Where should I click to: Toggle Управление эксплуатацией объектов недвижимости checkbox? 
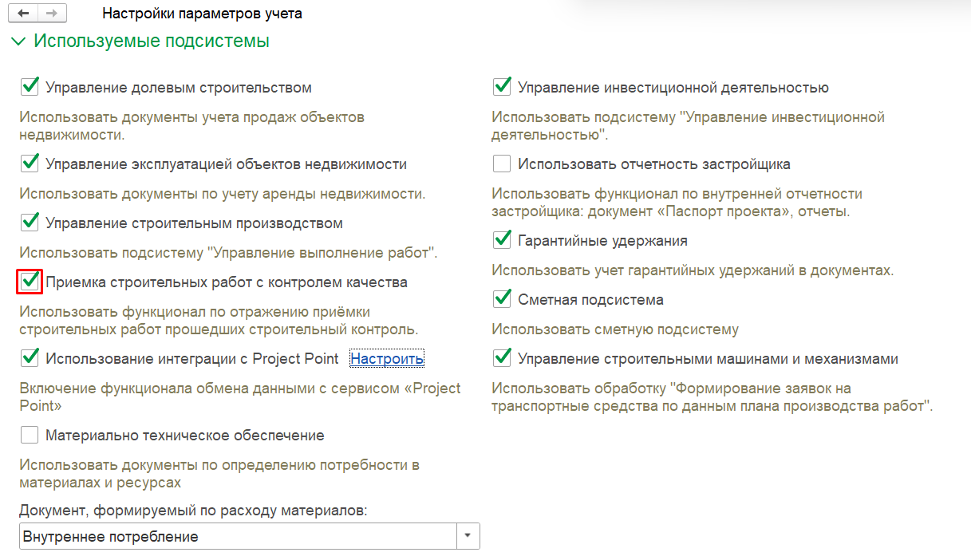pyautogui.click(x=30, y=164)
